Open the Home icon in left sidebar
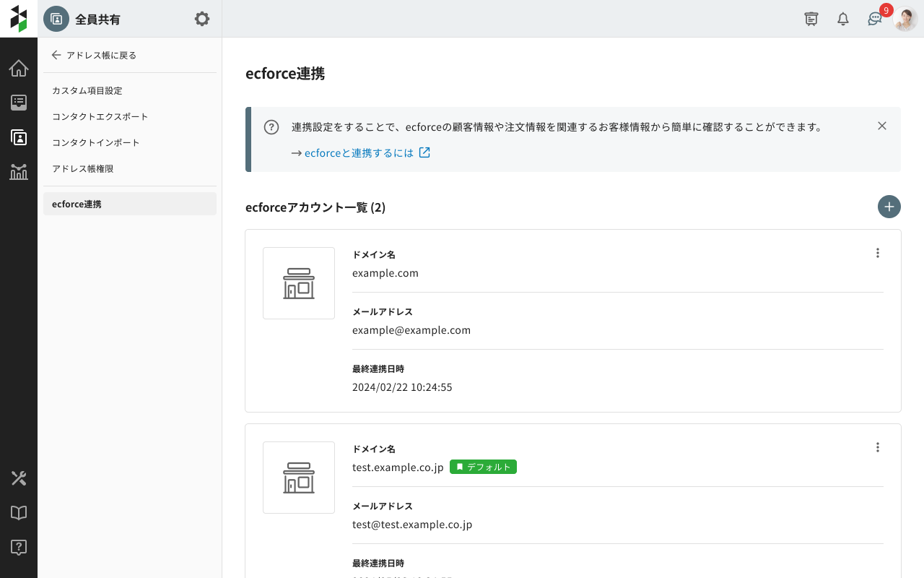 point(19,69)
